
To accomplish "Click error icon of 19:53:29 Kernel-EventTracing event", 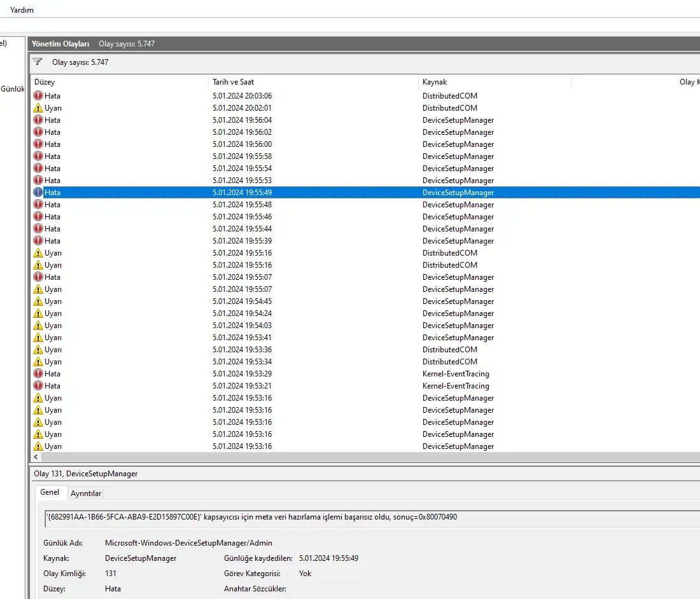I will click(x=38, y=373).
